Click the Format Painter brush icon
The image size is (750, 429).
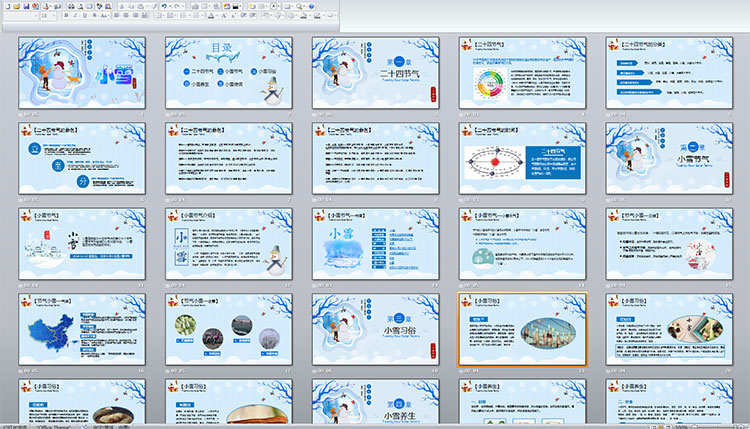tap(154, 6)
